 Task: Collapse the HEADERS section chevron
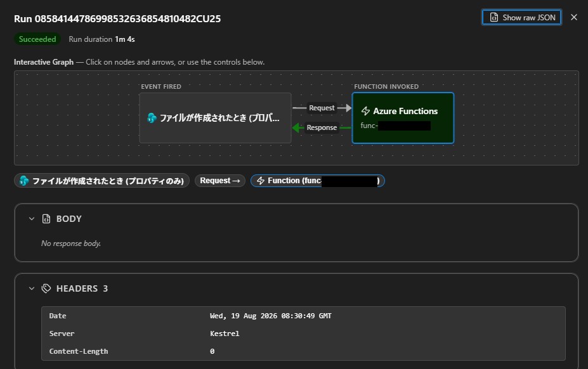pos(32,288)
